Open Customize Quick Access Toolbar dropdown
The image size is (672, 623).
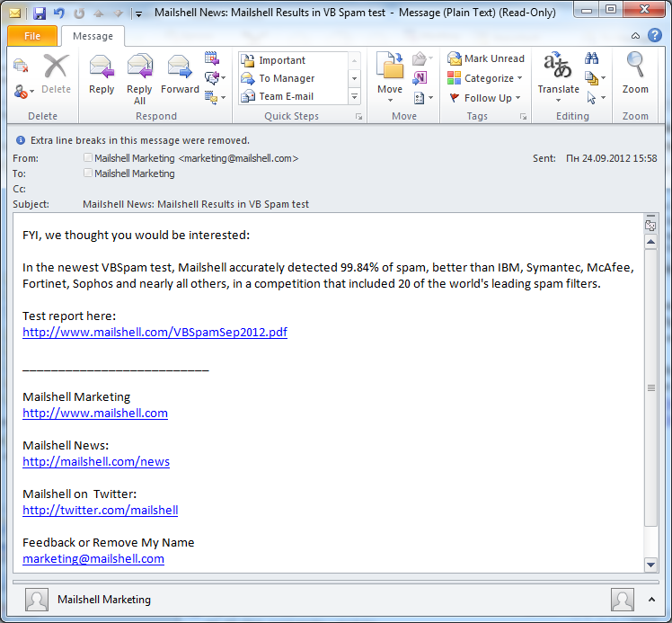click(x=138, y=14)
